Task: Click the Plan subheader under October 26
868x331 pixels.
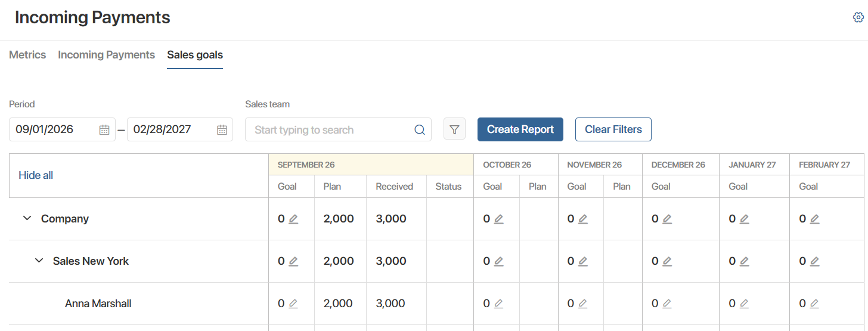Action: (x=537, y=187)
